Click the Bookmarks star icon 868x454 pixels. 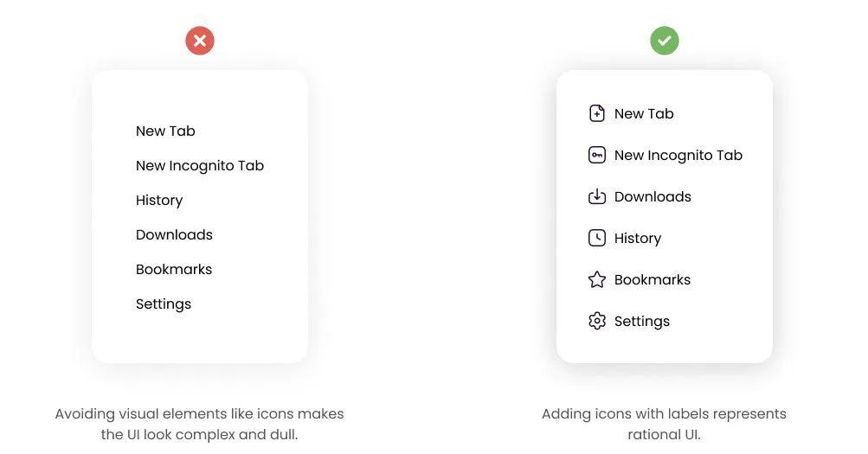click(x=597, y=279)
